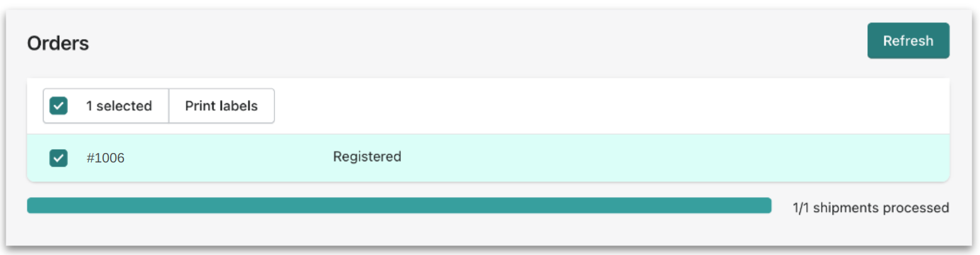Click the Orders heading

coord(58,43)
